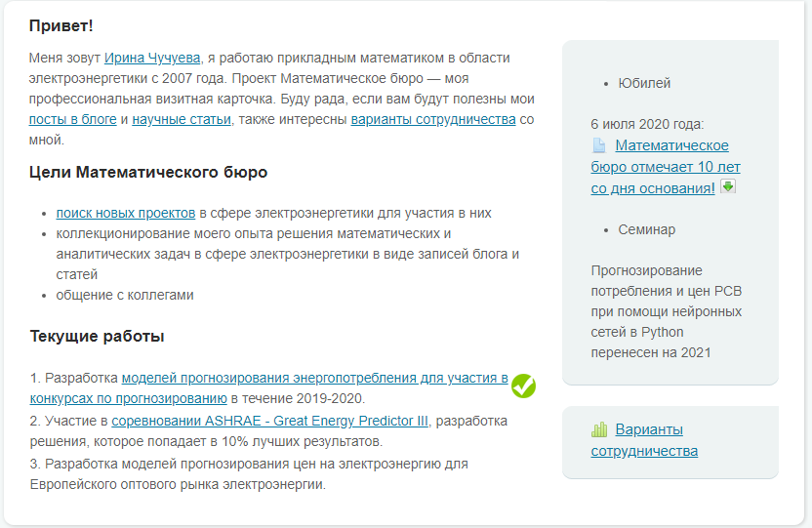Click the bar chart icon beside Варианты

pyautogui.click(x=599, y=429)
